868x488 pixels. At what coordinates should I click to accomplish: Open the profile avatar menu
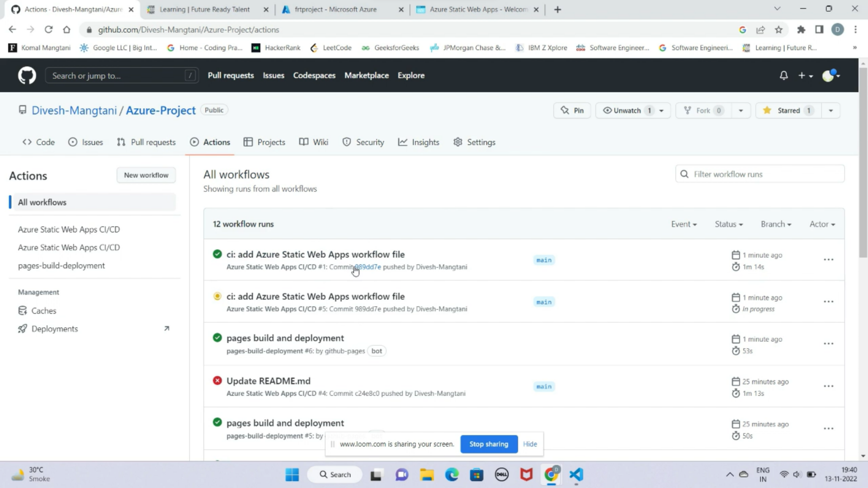829,75
